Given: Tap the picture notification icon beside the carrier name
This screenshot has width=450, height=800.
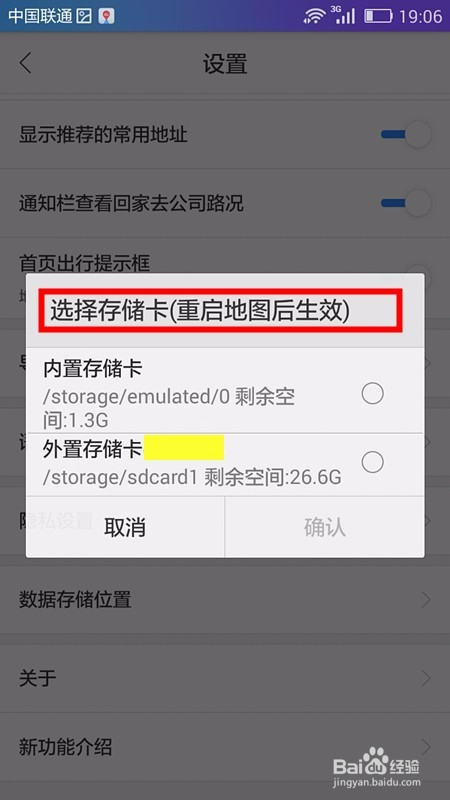Looking at the screenshot, I should click(84, 16).
